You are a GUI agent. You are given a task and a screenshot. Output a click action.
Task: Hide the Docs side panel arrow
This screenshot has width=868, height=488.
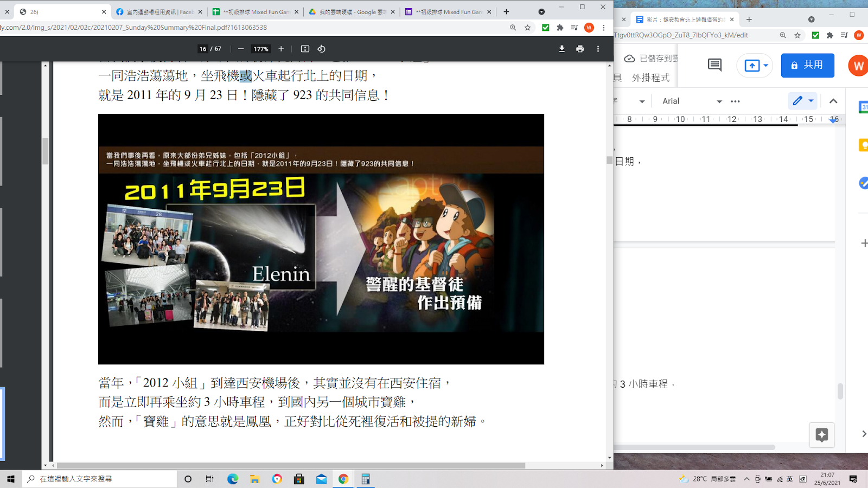pos(864,434)
